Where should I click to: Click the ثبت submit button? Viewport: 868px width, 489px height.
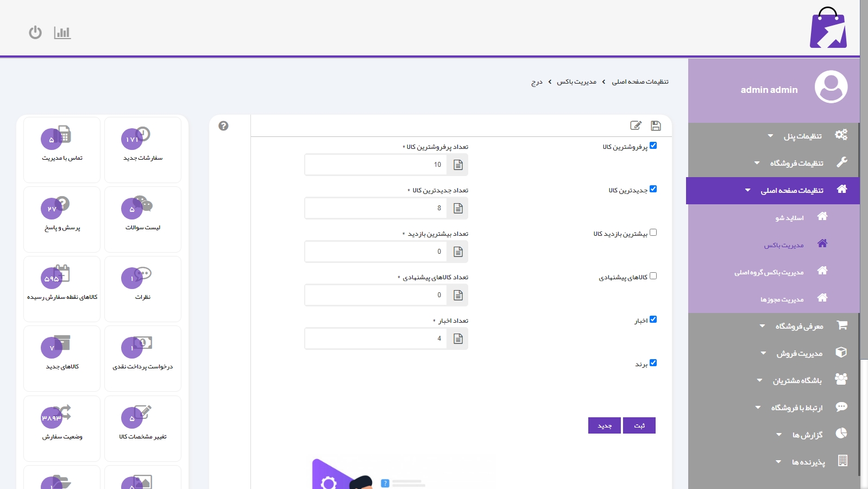[x=639, y=425]
